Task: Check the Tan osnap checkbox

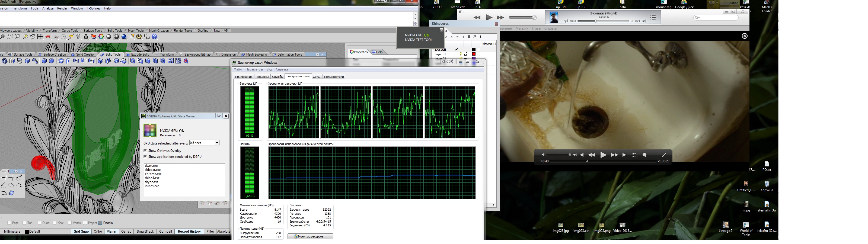Action: [24, 223]
